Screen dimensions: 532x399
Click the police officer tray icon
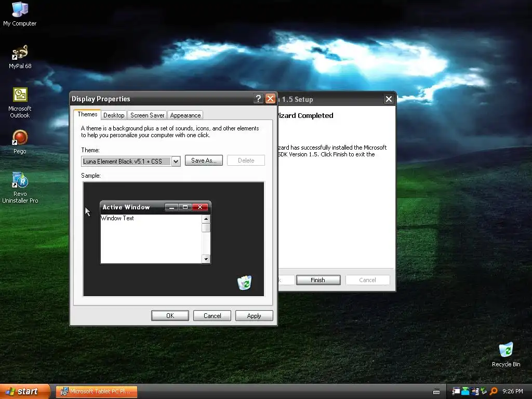pyautogui.click(x=475, y=391)
